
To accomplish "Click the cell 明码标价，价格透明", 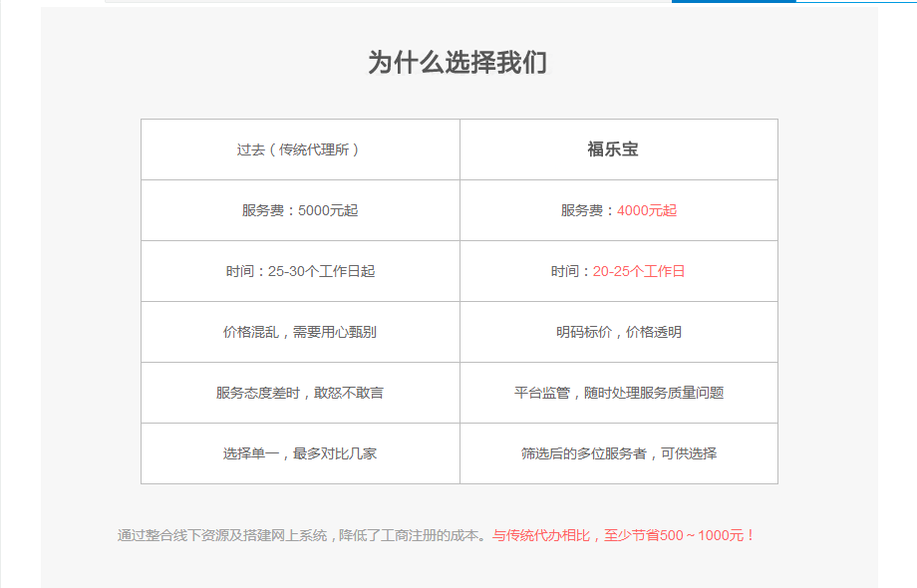I will coord(619,332).
